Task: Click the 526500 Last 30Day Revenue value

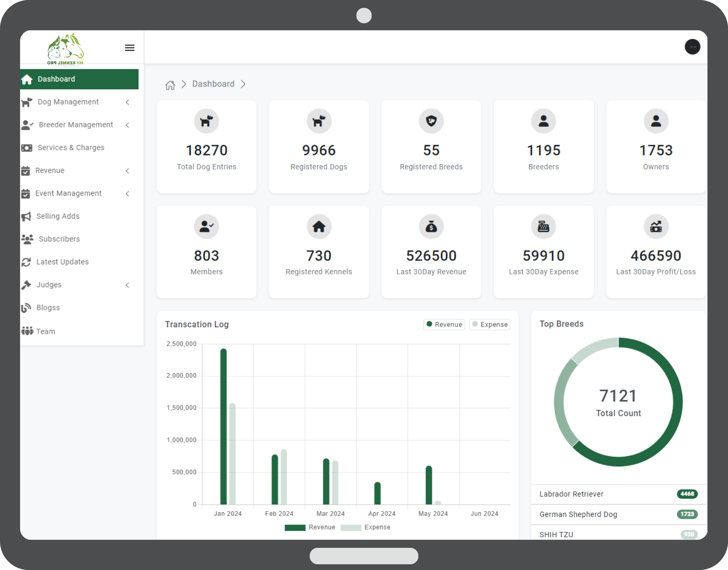Action: tap(431, 256)
